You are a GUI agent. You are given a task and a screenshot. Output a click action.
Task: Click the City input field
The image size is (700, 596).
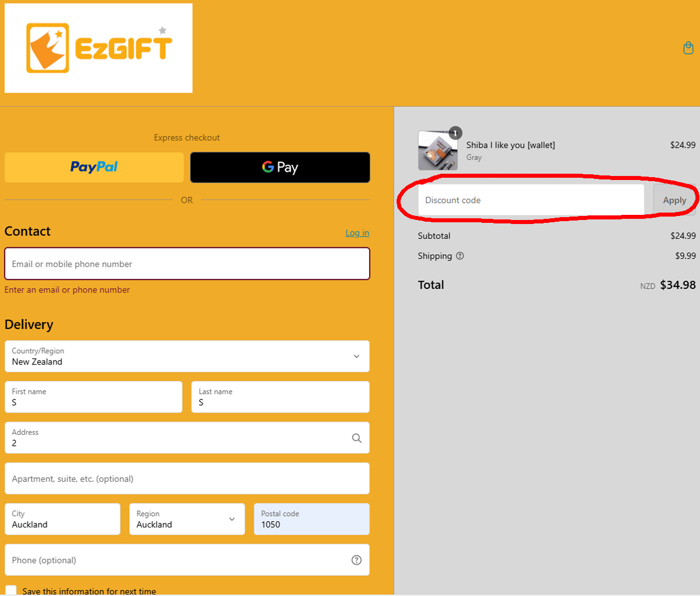click(x=62, y=519)
